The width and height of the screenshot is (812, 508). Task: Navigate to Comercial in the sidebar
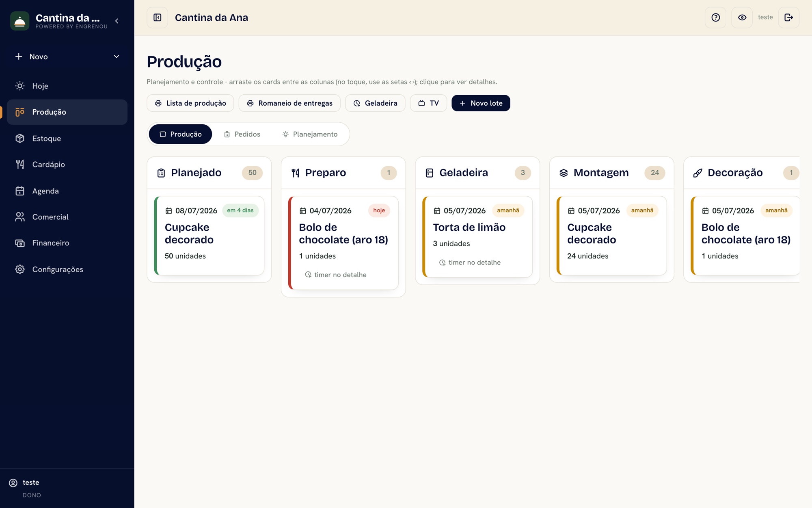pos(67,217)
